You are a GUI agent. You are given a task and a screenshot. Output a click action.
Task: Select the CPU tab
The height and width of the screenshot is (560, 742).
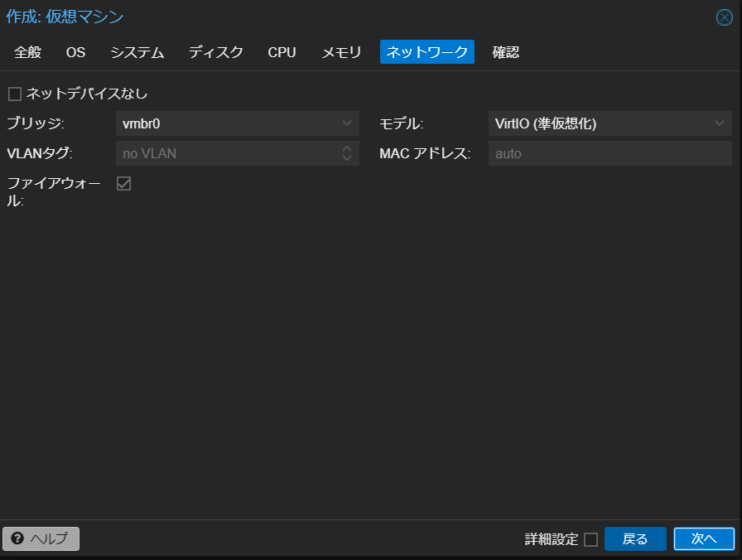click(282, 52)
